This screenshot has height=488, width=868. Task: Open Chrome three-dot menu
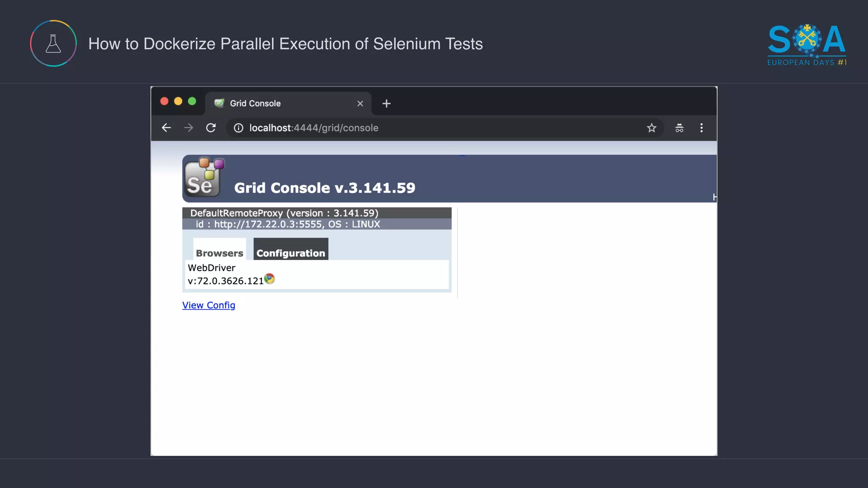(701, 128)
